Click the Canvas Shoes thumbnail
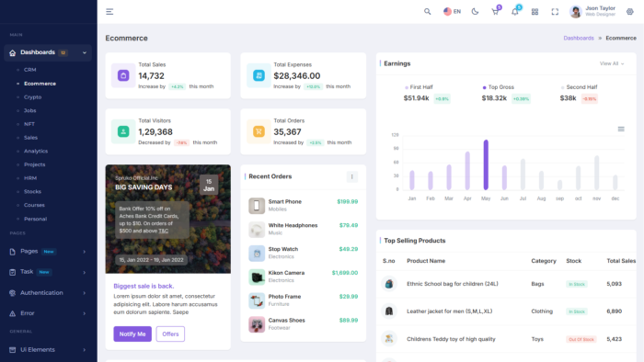The image size is (644, 362). pos(257,324)
